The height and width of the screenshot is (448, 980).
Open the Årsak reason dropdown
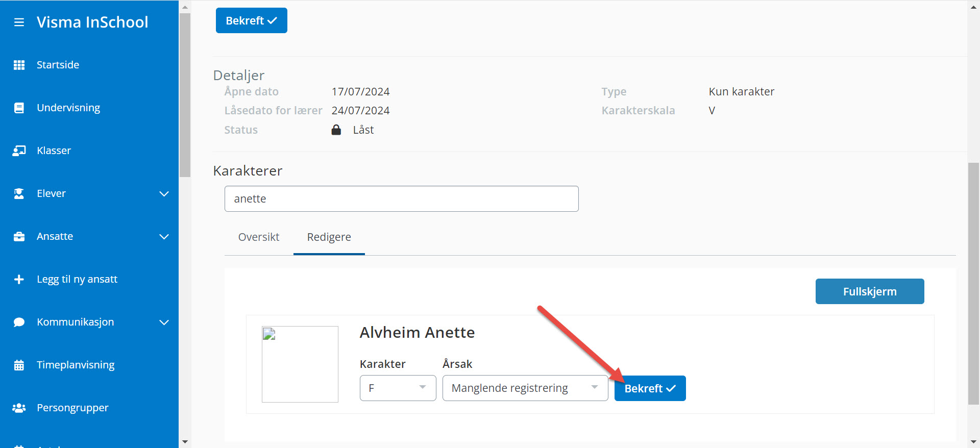click(x=525, y=388)
